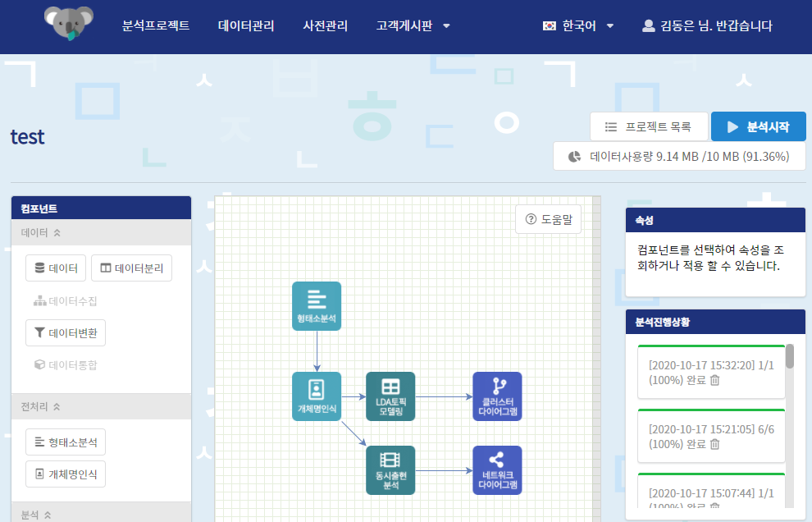Open the 프로젝트 목록 list
This screenshot has width=812, height=522.
point(649,126)
